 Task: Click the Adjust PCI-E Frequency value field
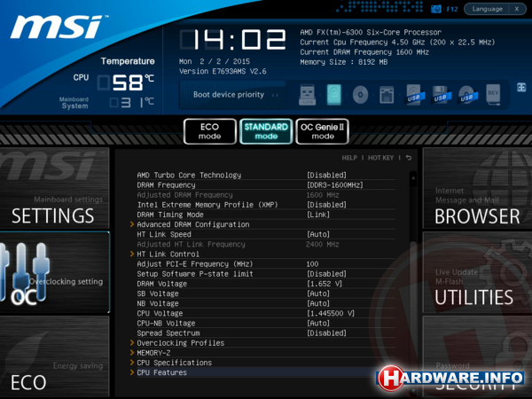(312, 264)
